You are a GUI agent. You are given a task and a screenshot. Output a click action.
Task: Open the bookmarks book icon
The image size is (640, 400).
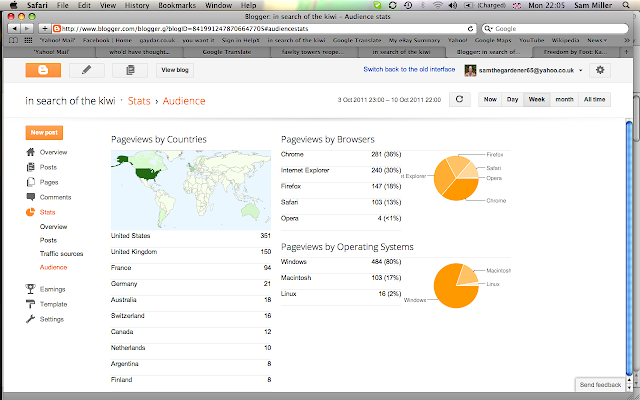pos(13,40)
